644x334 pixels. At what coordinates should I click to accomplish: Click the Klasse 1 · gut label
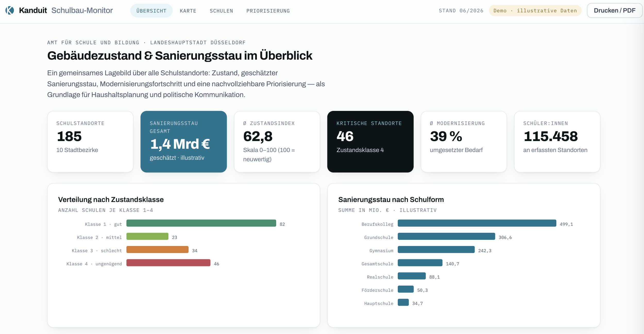[104, 224]
